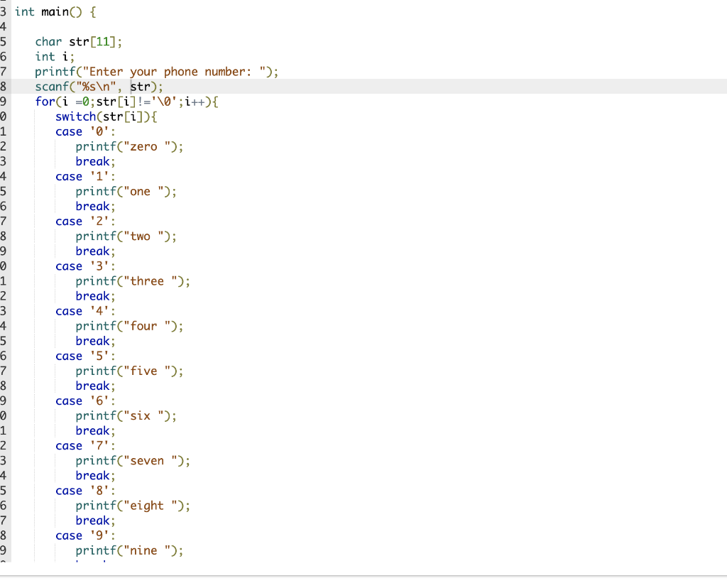Click the printf("nine ") statement

(x=128, y=550)
